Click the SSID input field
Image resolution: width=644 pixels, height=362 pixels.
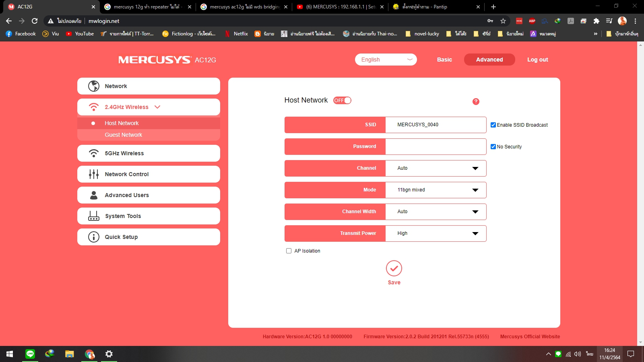coord(436,125)
